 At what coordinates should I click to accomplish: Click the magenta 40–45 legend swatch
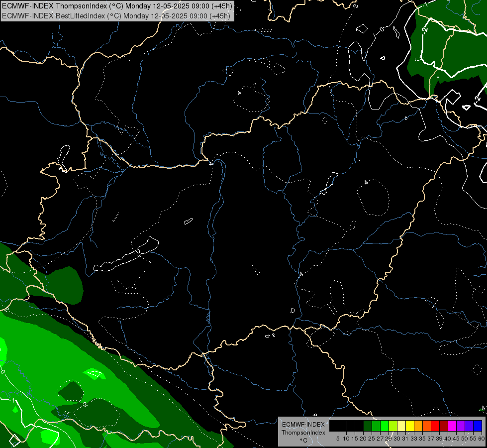452,426
